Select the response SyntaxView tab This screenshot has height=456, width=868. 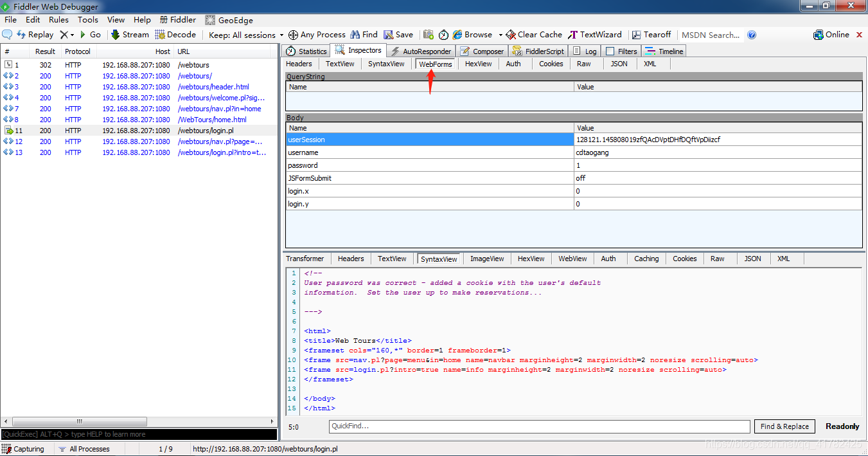[x=439, y=259]
